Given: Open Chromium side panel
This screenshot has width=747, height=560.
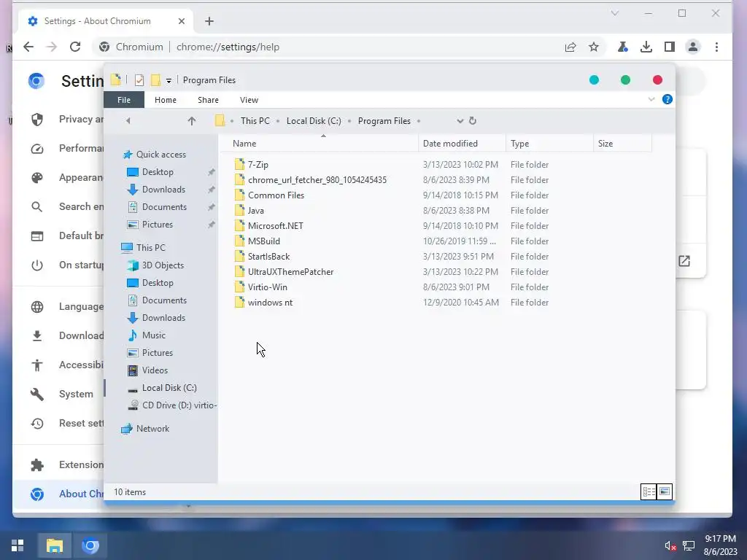Looking at the screenshot, I should coord(670,47).
